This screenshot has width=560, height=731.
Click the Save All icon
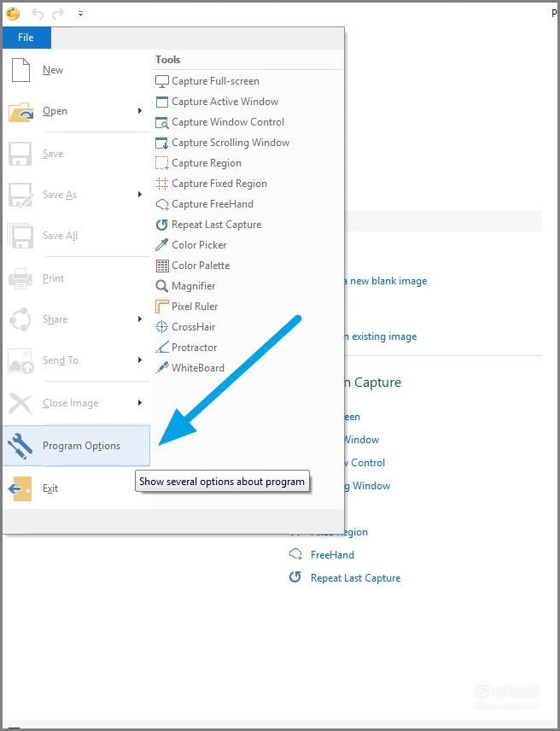[20, 236]
